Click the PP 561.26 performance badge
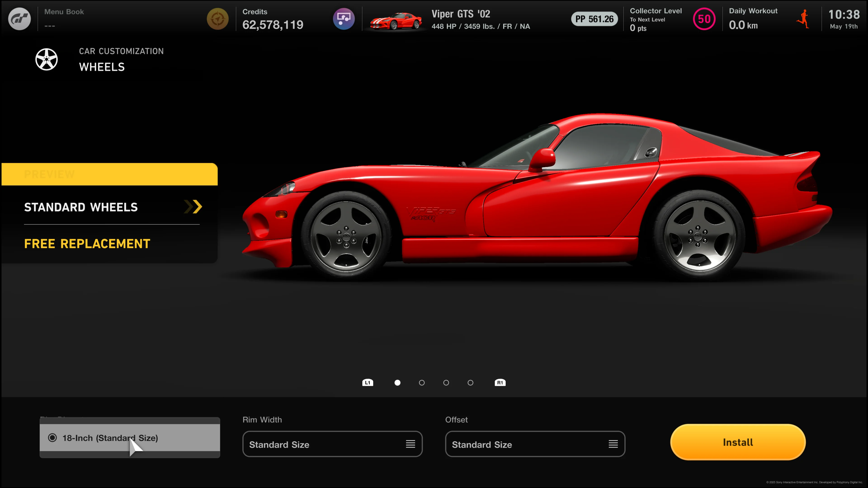This screenshot has height=488, width=868. point(594,19)
